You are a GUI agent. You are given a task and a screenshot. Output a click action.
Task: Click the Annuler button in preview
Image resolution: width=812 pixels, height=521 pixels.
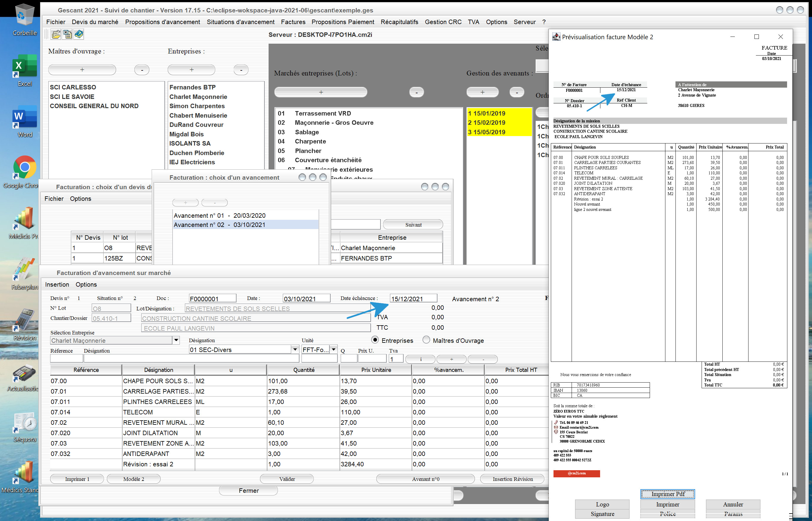(x=733, y=504)
